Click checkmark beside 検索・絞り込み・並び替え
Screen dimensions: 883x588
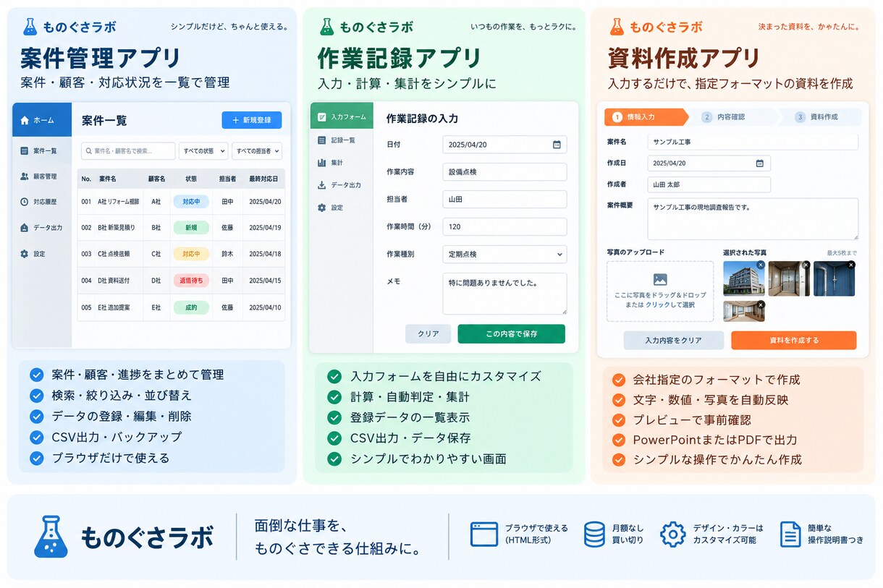[x=36, y=396]
